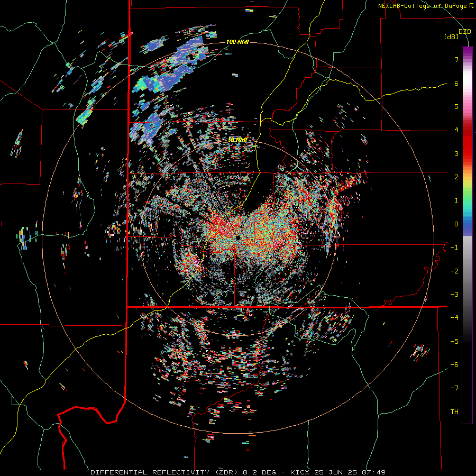Image resolution: width=476 pixels, height=476 pixels.
Task: Click the 5 value on color scale
Action: [x=456, y=106]
